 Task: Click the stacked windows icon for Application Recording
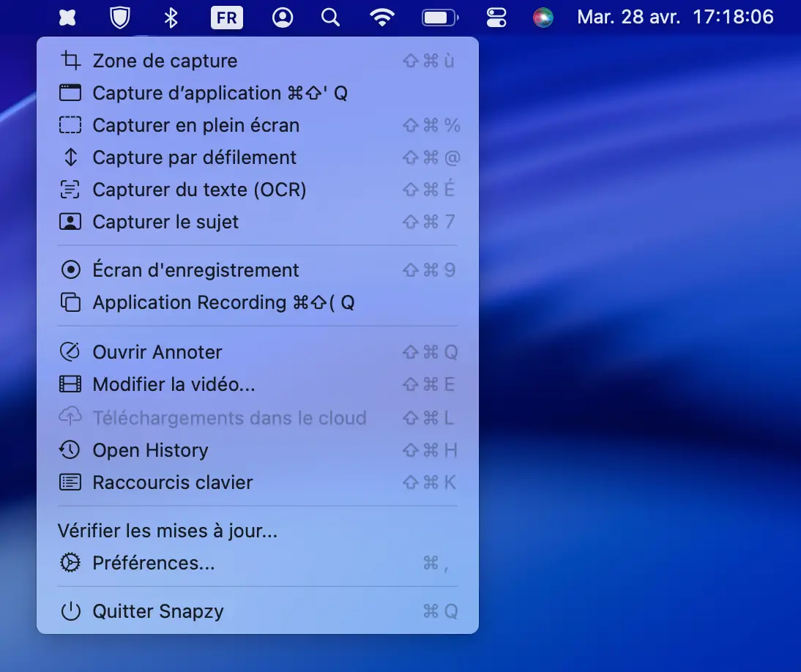[x=70, y=302]
